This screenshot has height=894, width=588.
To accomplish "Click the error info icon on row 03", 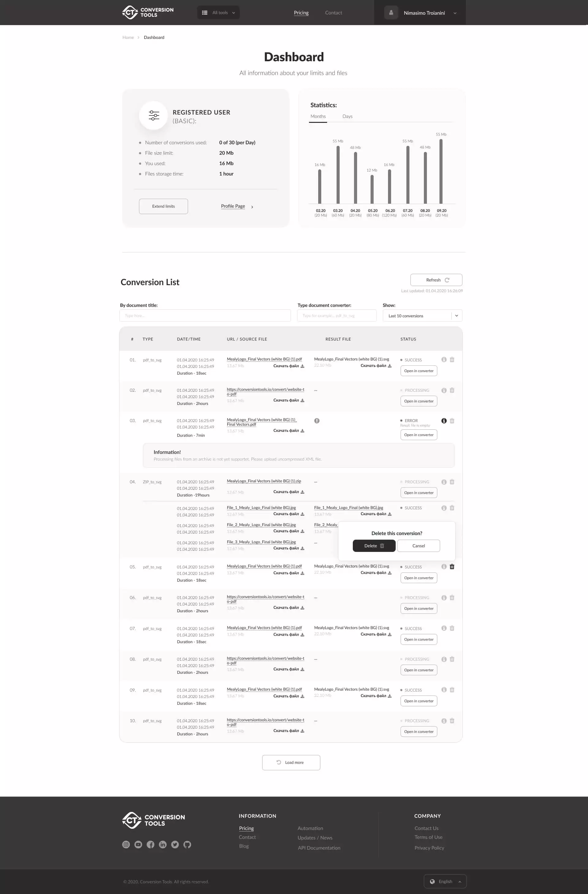I will pos(444,421).
